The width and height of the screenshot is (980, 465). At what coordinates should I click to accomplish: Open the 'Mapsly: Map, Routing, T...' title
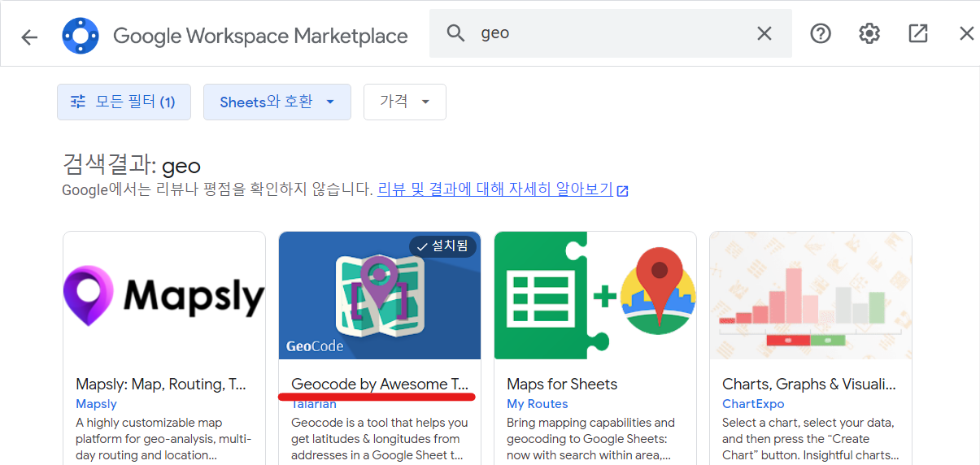click(x=161, y=384)
